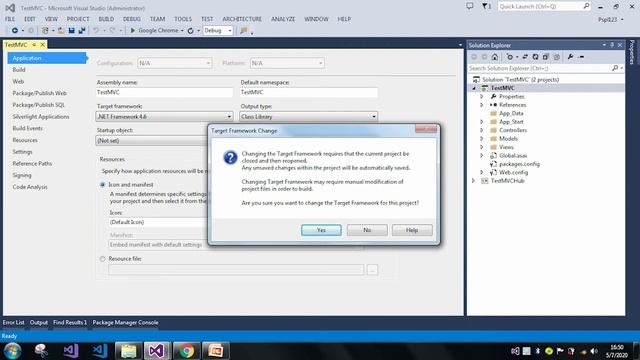Expand the Controllers folder node
The width and height of the screenshot is (640, 360).
point(482,130)
